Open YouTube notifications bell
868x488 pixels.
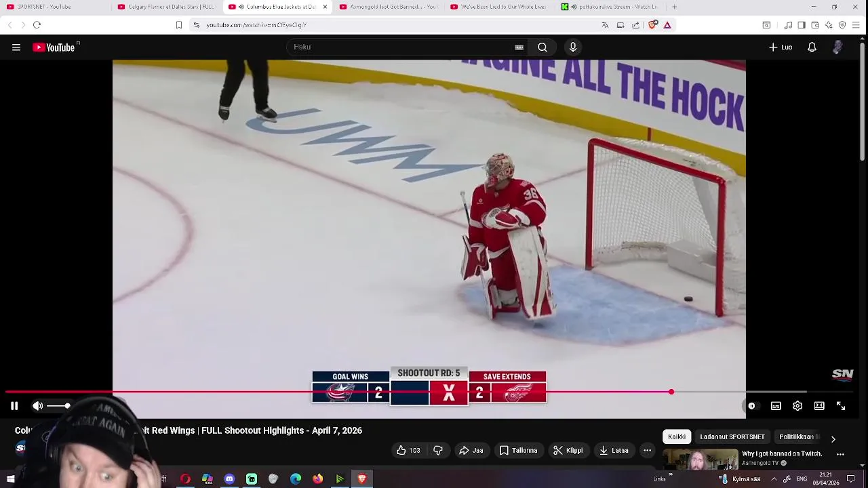coord(812,47)
